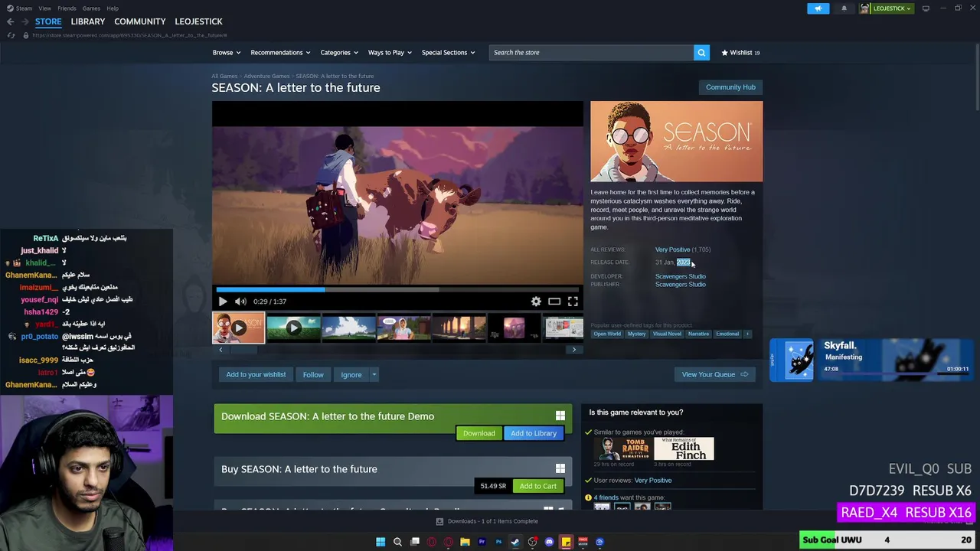This screenshot has width=980, height=551.
Task: Open the STORE tab
Action: tap(48, 21)
